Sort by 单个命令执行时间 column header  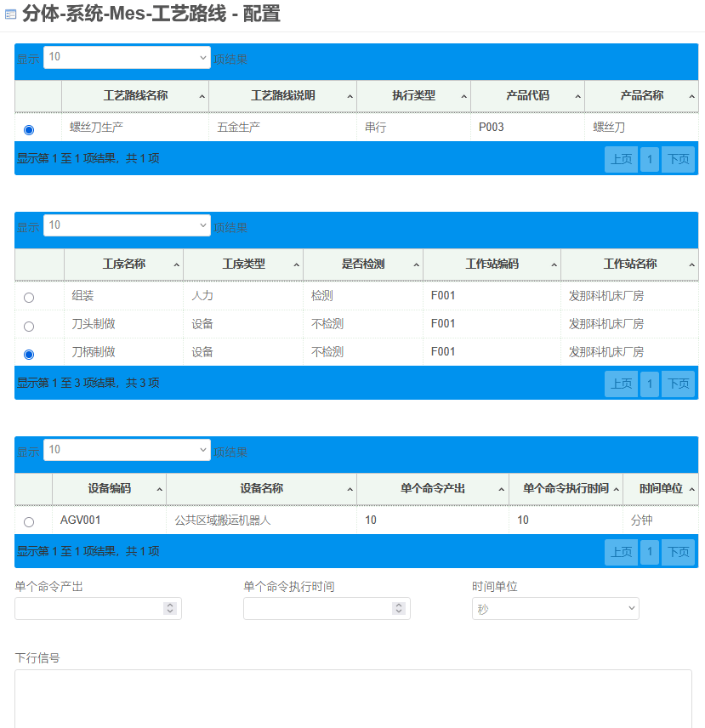pyautogui.click(x=566, y=489)
